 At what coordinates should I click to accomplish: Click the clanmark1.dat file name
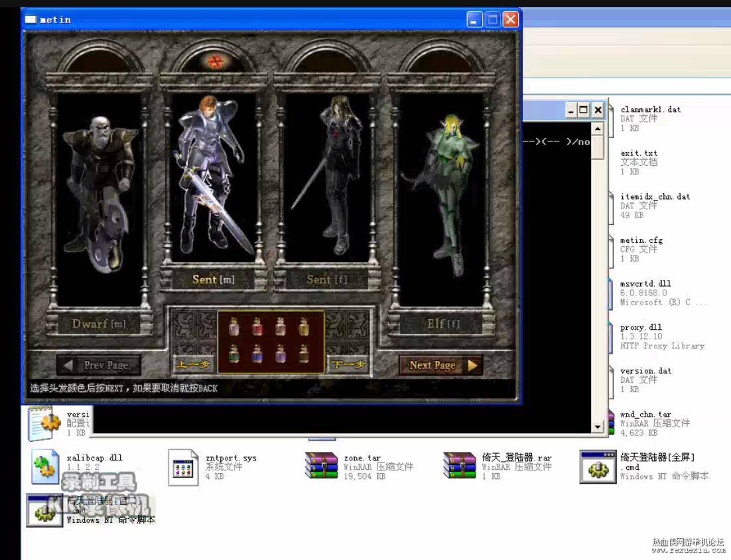tap(650, 109)
